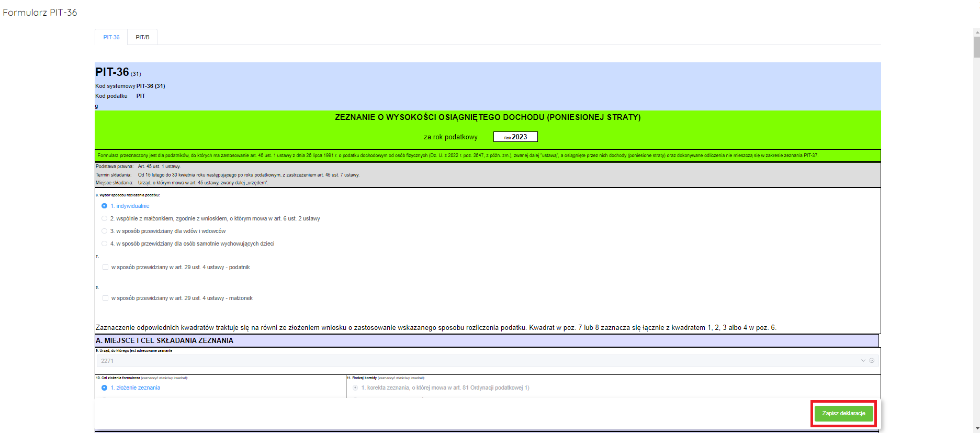980x443 pixels.
Task: Click the chevron arrow in Urząd field
Action: [x=863, y=361]
